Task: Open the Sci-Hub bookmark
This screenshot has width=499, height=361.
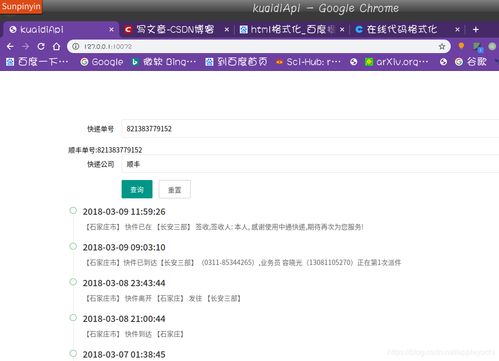Action: point(308,62)
